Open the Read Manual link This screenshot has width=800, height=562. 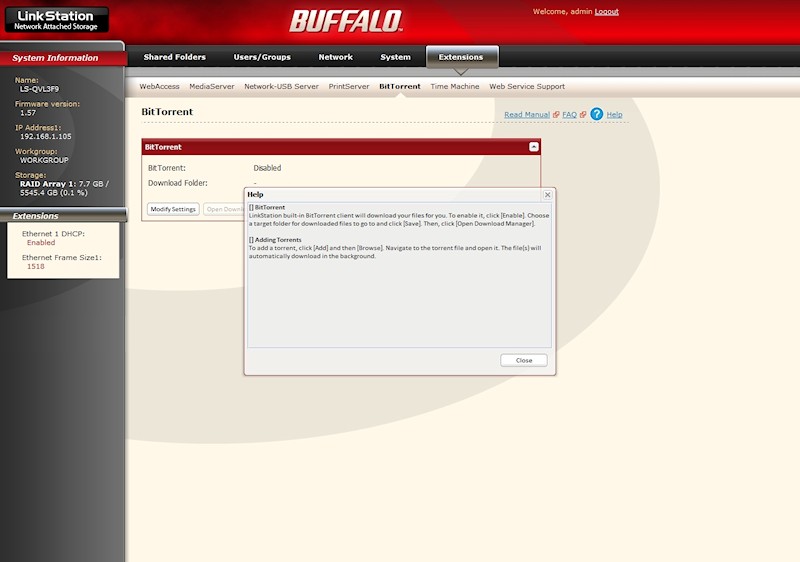tap(527, 115)
